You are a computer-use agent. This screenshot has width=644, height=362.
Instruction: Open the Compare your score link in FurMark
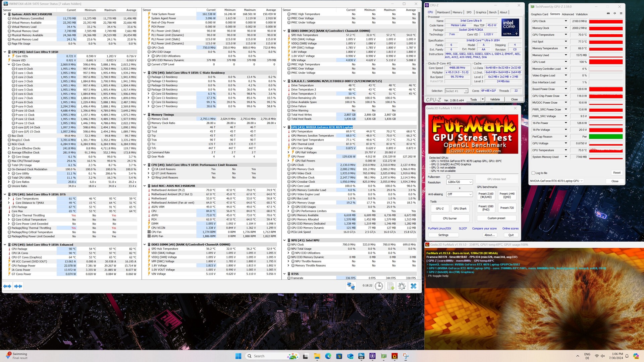(484, 229)
